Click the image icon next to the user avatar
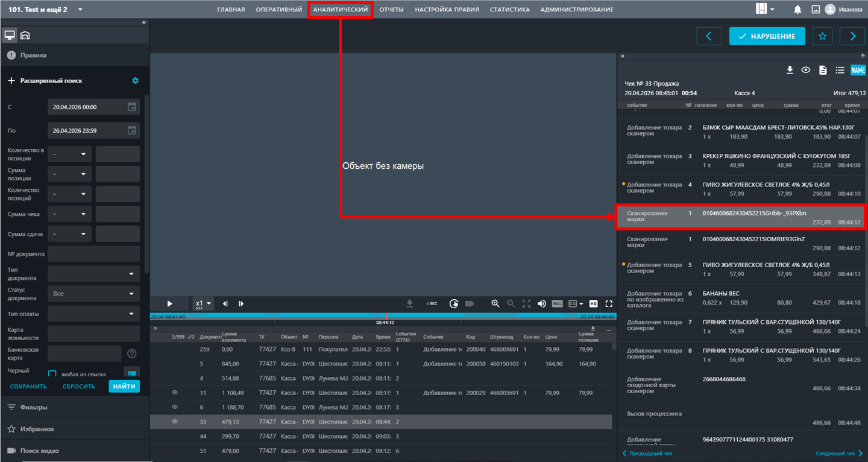The height and width of the screenshot is (462, 868). [816, 10]
